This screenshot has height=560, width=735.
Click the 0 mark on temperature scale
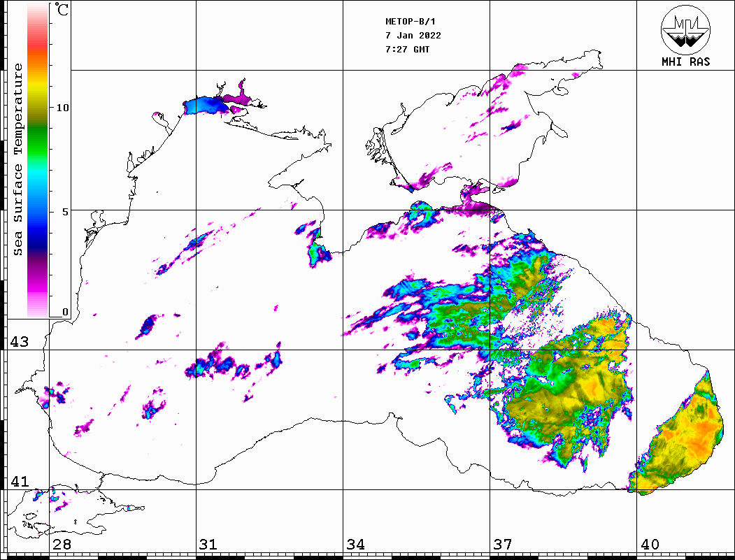click(x=65, y=312)
